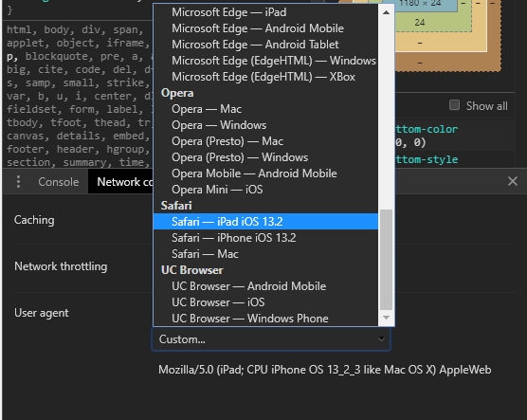Select Safari — Mac user agent
This screenshot has width=527, height=420.
click(x=265, y=254)
